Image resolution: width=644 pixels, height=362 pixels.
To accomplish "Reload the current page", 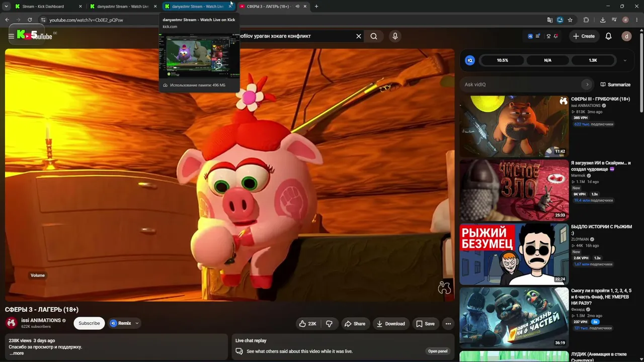I will tap(30, 20).
